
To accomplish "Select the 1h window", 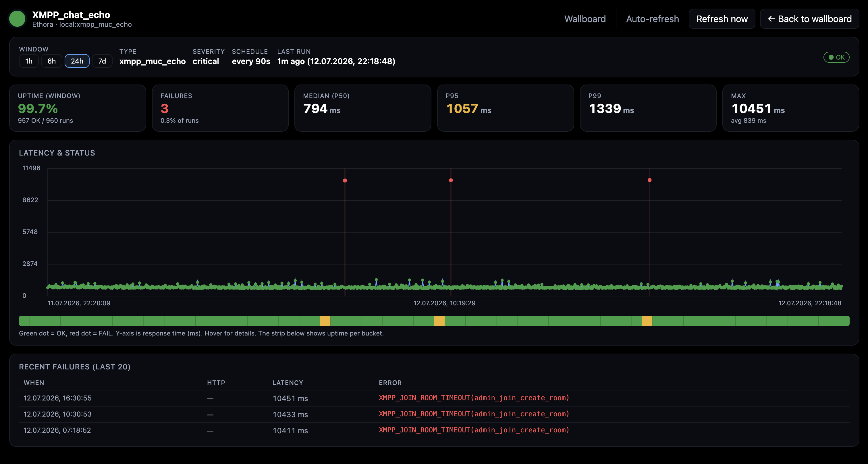I will 29,61.
